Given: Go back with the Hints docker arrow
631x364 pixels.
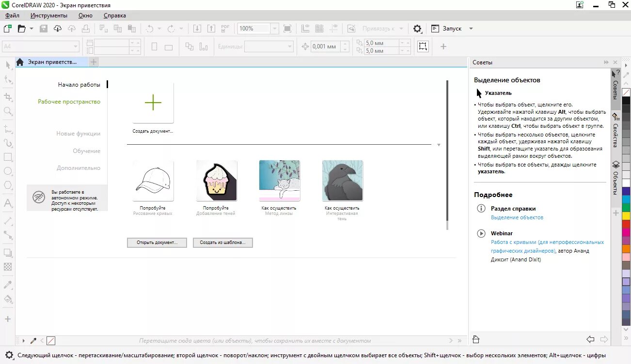Looking at the screenshot, I should click(x=590, y=339).
